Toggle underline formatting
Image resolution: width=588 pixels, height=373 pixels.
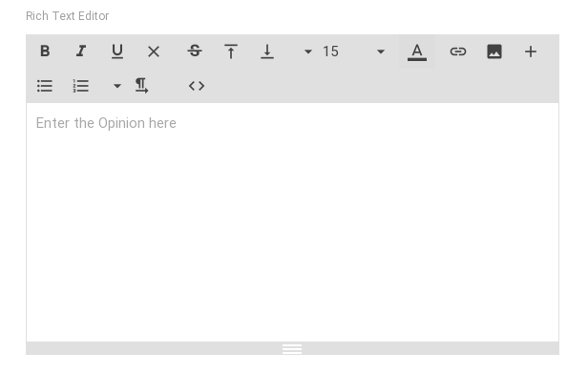point(117,52)
